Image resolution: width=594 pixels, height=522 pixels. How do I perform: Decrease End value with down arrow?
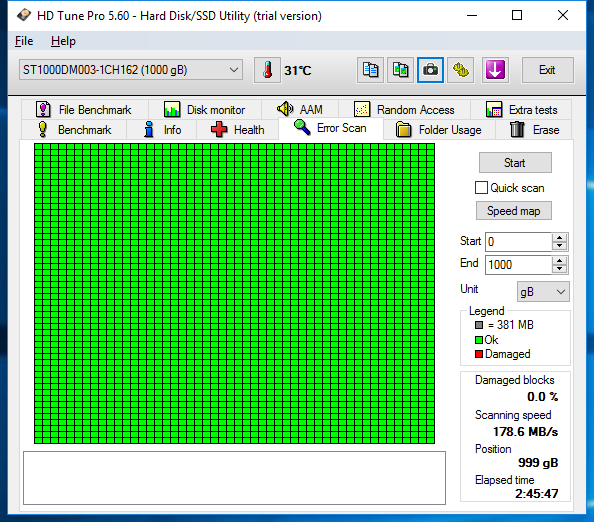point(560,269)
